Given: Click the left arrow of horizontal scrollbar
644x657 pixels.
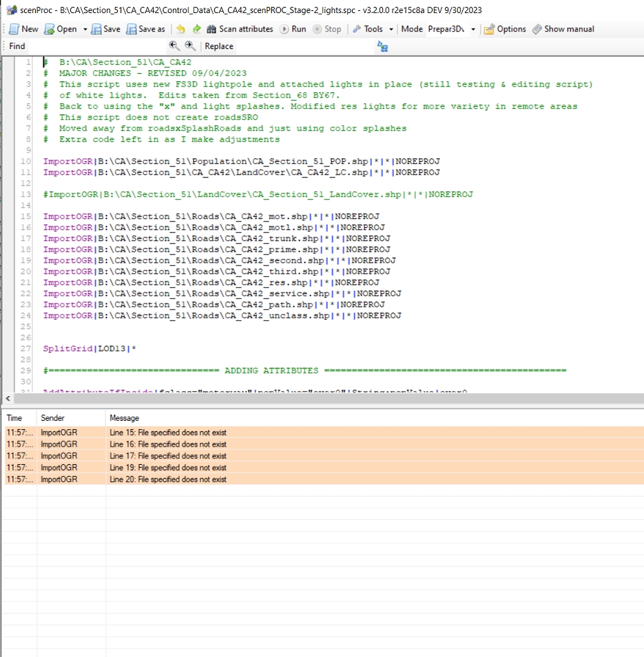Looking at the screenshot, I should [x=8, y=399].
